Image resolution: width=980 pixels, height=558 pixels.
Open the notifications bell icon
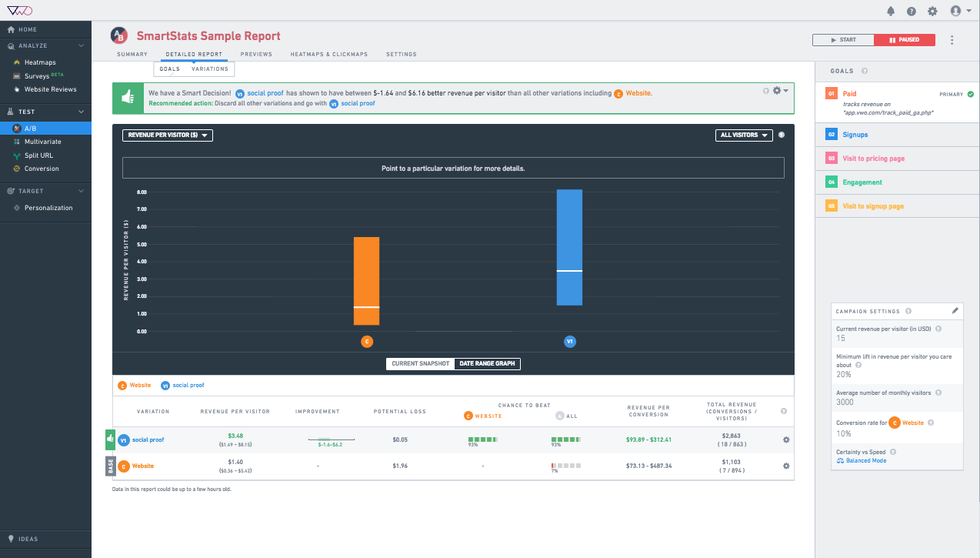[891, 11]
